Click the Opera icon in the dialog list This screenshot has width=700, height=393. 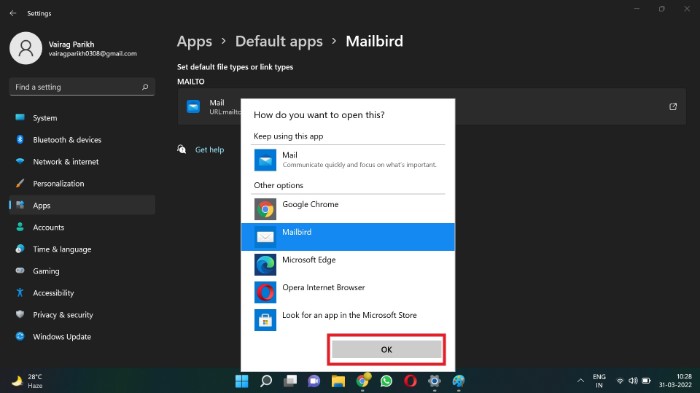pyautogui.click(x=265, y=292)
